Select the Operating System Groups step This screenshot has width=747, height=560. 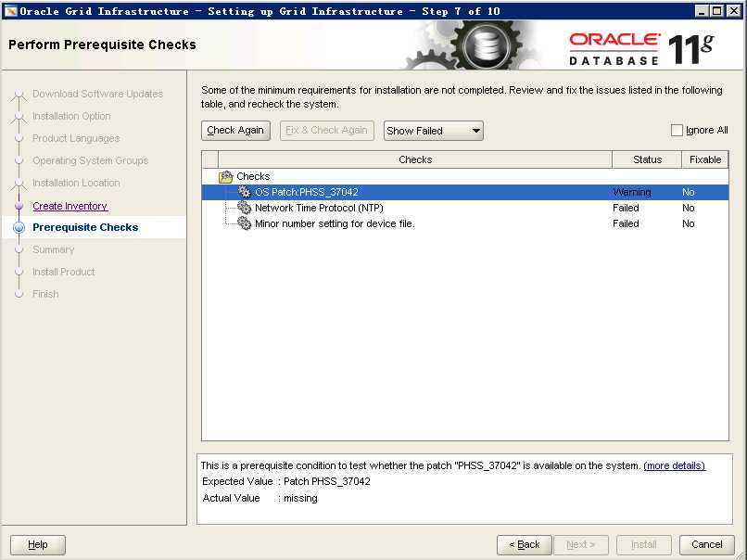(x=91, y=160)
